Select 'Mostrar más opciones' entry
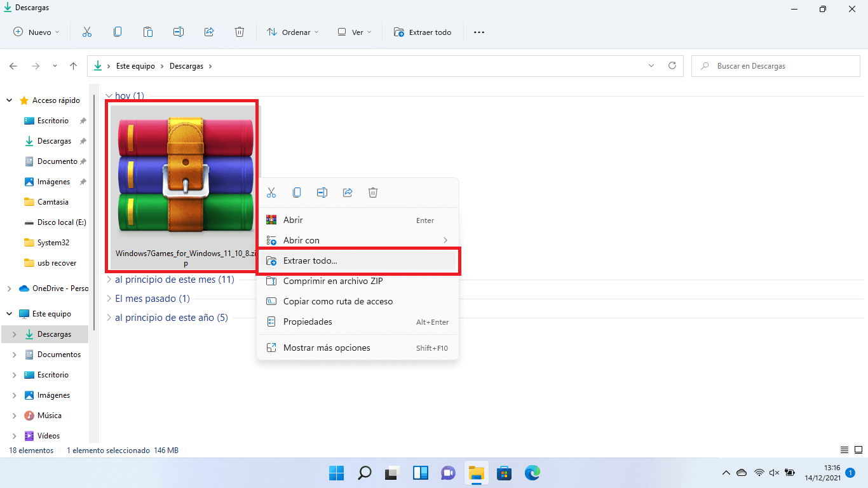Screen dimensions: 868x488 click(x=357, y=348)
